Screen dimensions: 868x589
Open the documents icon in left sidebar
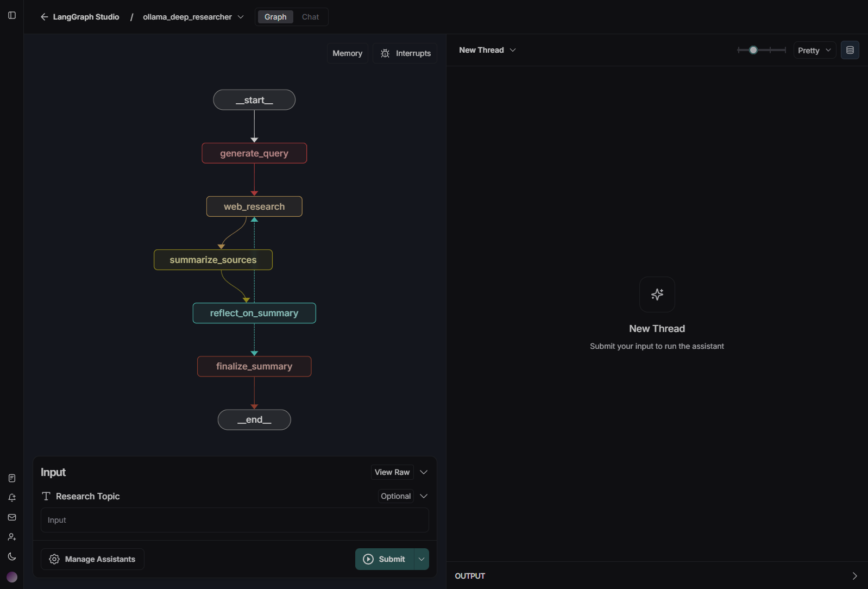point(12,478)
